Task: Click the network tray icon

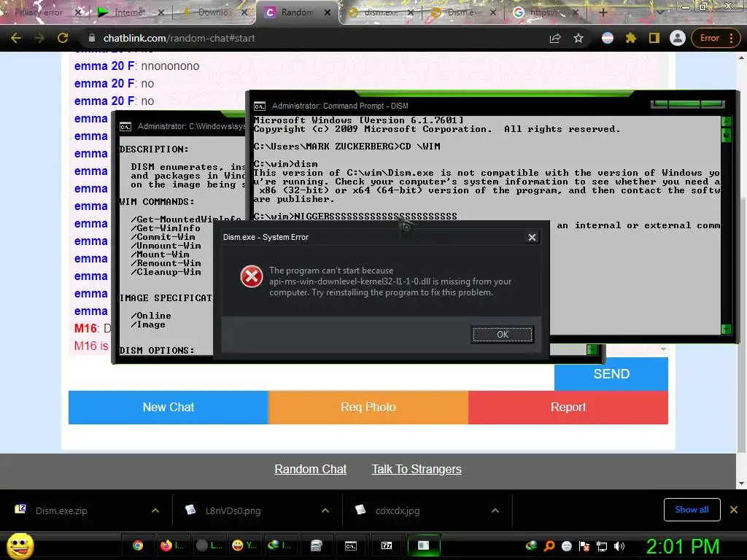Action: 602,546
